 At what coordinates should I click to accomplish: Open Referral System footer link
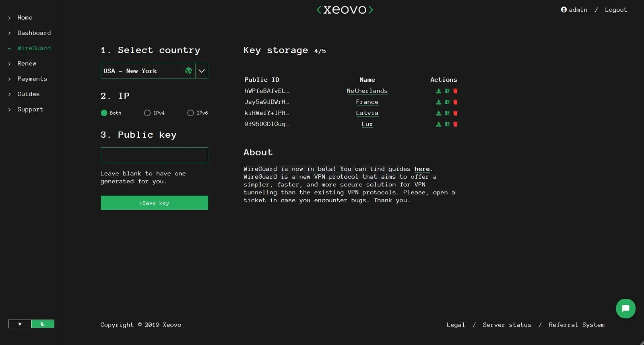pos(576,325)
